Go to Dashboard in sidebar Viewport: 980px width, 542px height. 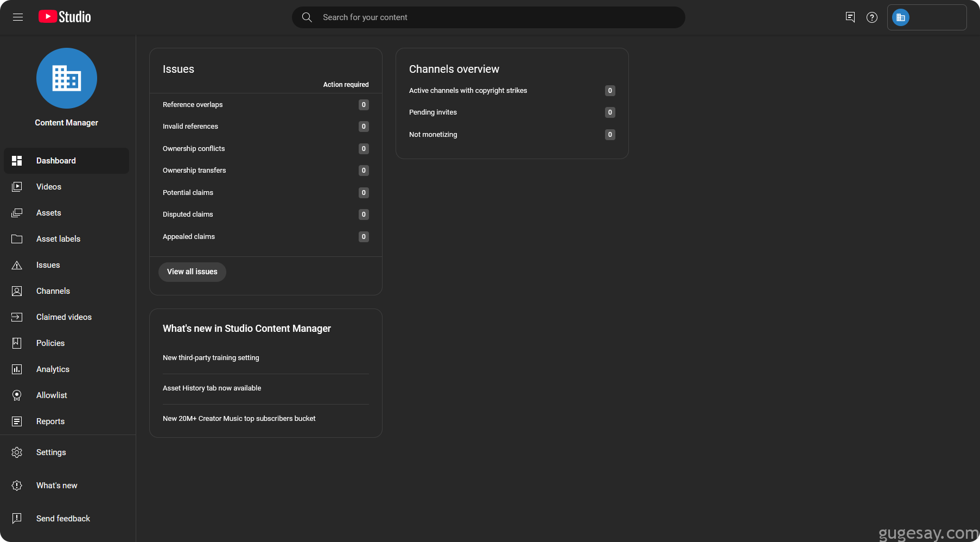[x=67, y=161]
